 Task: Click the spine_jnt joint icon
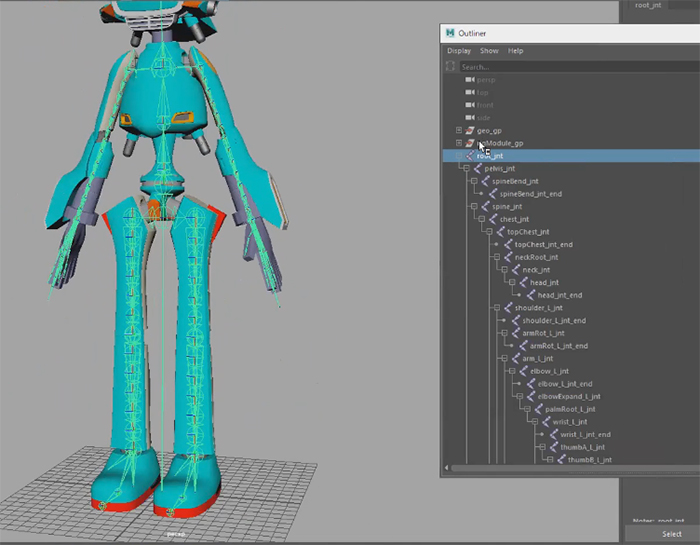click(x=485, y=206)
